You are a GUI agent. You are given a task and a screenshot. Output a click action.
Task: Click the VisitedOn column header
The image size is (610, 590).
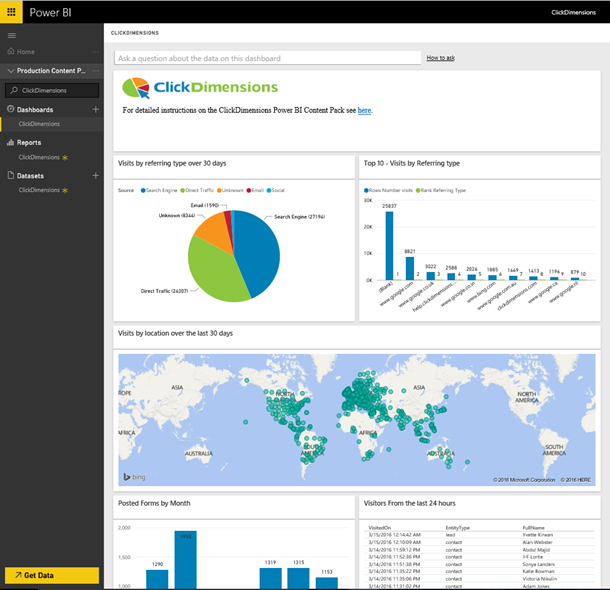(379, 528)
